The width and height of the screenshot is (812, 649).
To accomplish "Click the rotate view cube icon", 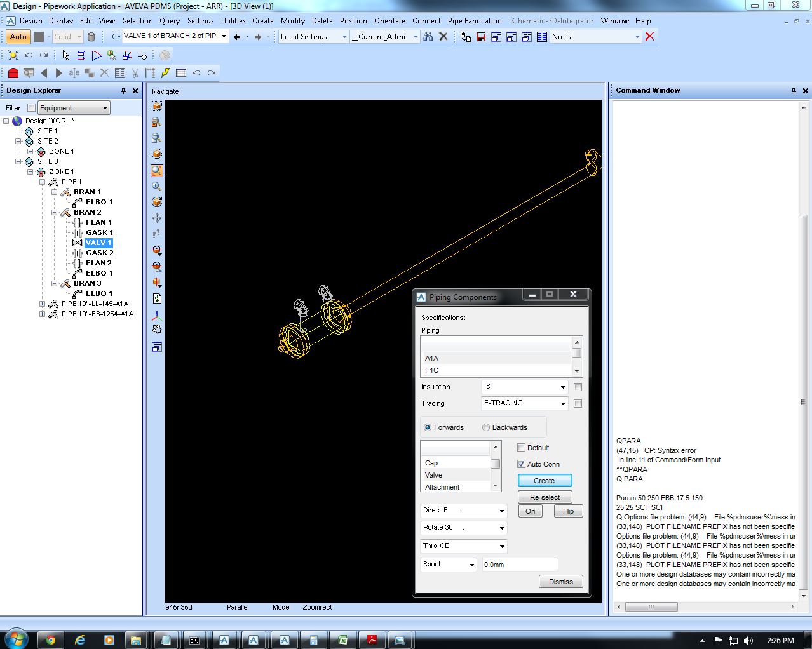I will tap(157, 202).
